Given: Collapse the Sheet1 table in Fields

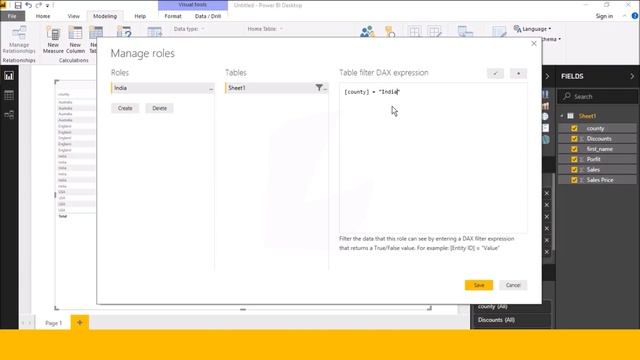Looking at the screenshot, I should coord(562,116).
